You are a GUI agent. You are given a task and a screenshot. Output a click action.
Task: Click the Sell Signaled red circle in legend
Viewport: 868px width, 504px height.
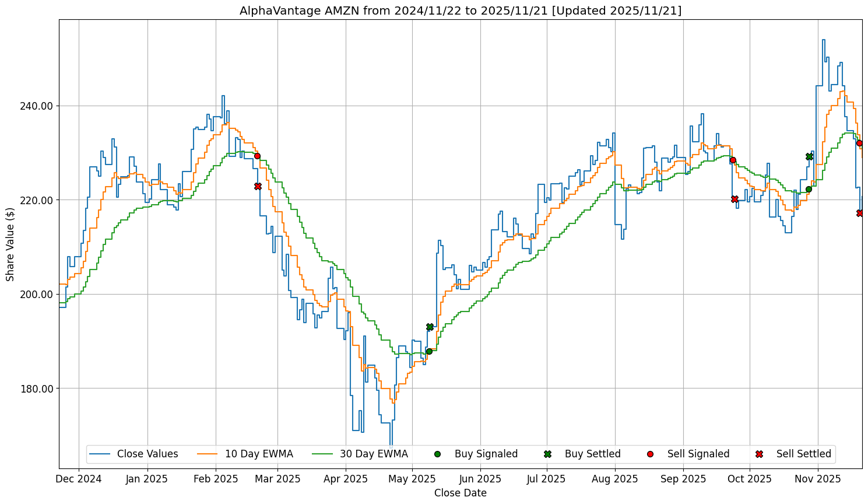(651, 454)
